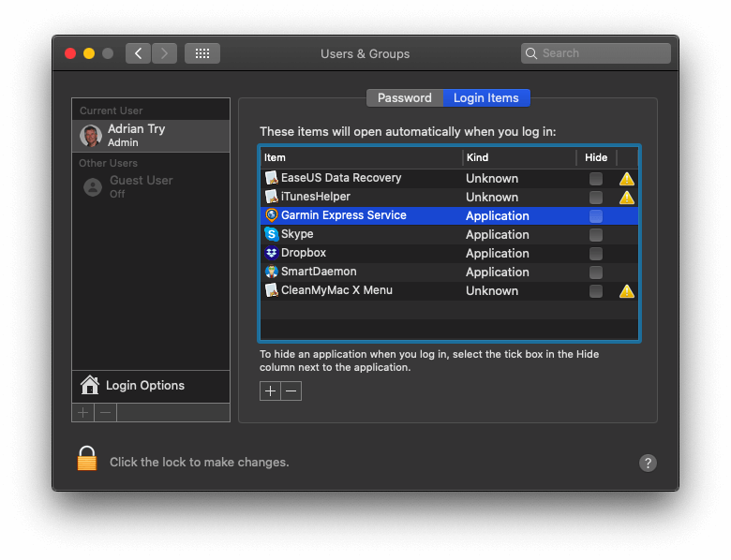Sort by the Item column header
Image resolution: width=731 pixels, height=560 pixels.
[x=362, y=157]
